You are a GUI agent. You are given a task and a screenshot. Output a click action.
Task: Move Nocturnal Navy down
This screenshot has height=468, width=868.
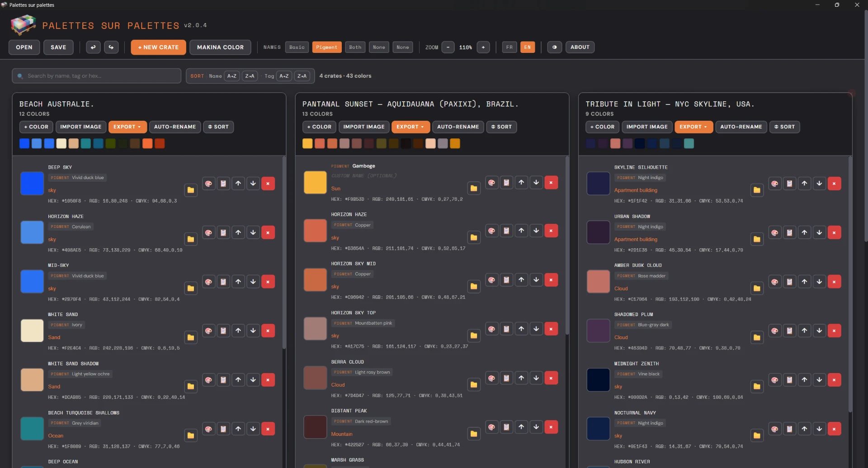pyautogui.click(x=819, y=429)
